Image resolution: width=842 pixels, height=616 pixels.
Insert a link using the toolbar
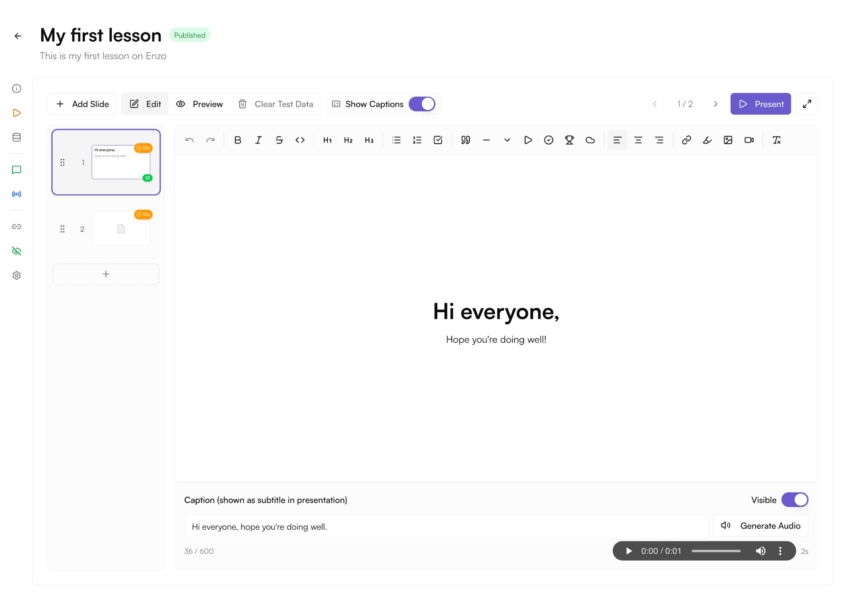point(686,140)
